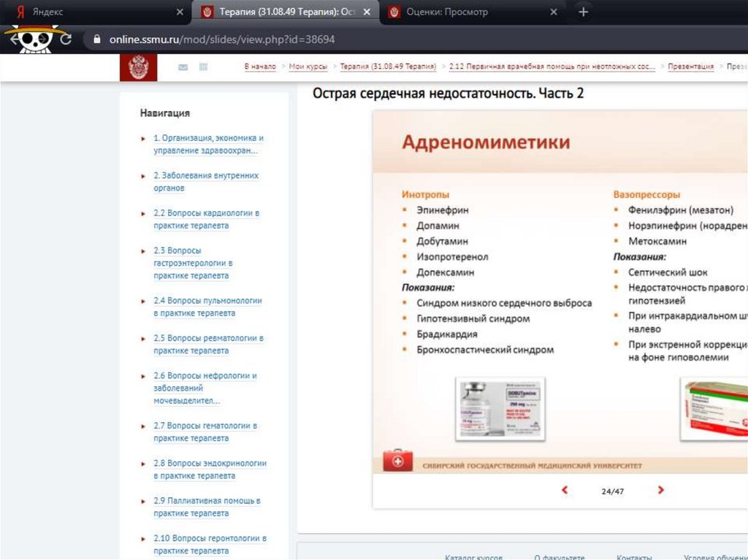The height and width of the screenshot is (560, 748).
Task: Open a new browser tab with plus
Action: [x=583, y=12]
